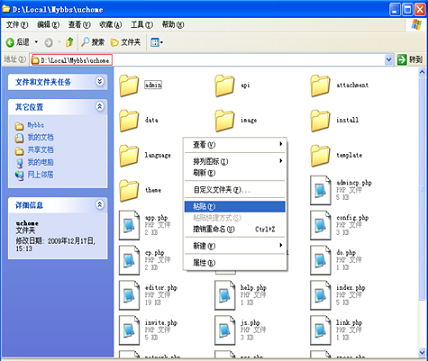Open 我的电脑 link in sidebar
Screen dimensions: 428x361
[x=40, y=162]
